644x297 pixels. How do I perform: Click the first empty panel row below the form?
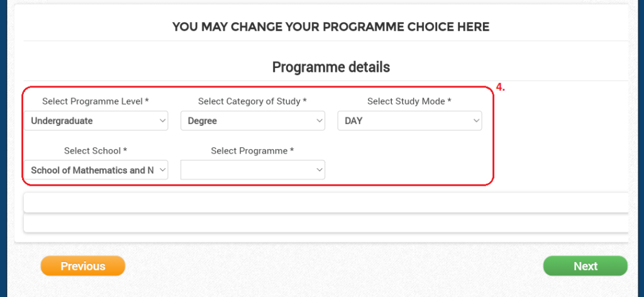point(326,203)
